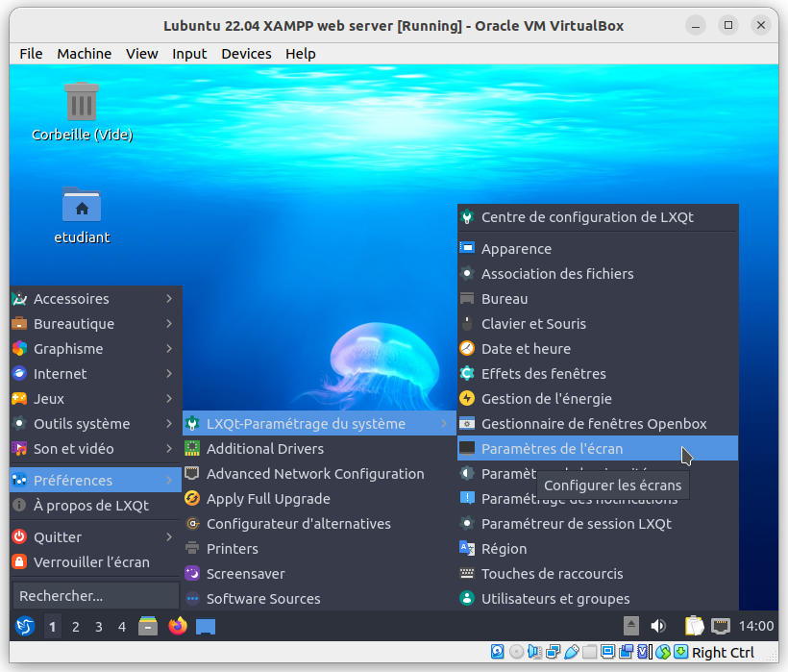Open Centre de configuration de LXQt
This screenshot has width=788, height=672.
(586, 217)
